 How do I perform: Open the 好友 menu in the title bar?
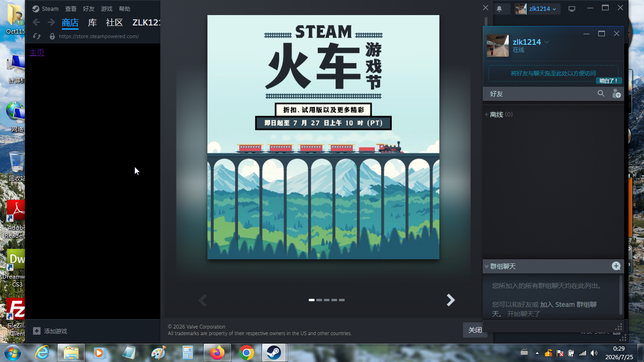[89, 8]
